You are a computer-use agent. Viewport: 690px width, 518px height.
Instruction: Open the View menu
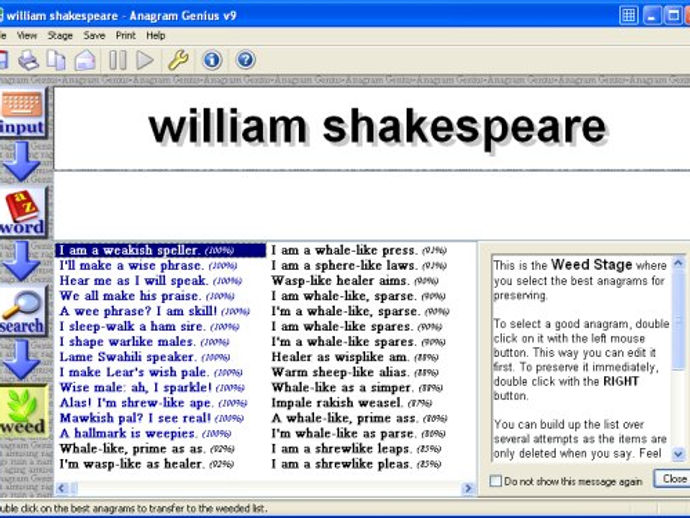tap(27, 36)
